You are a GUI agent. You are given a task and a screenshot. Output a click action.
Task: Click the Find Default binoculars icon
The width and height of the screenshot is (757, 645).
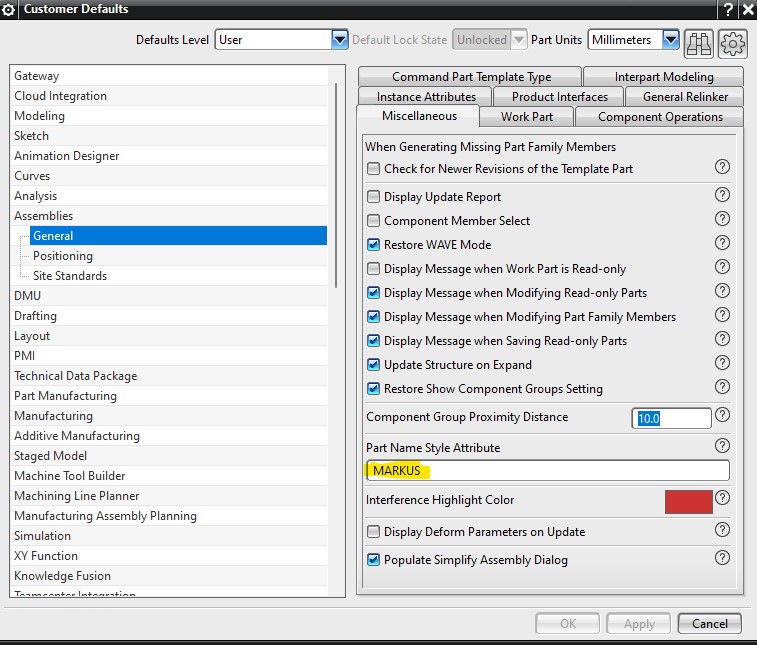point(699,43)
